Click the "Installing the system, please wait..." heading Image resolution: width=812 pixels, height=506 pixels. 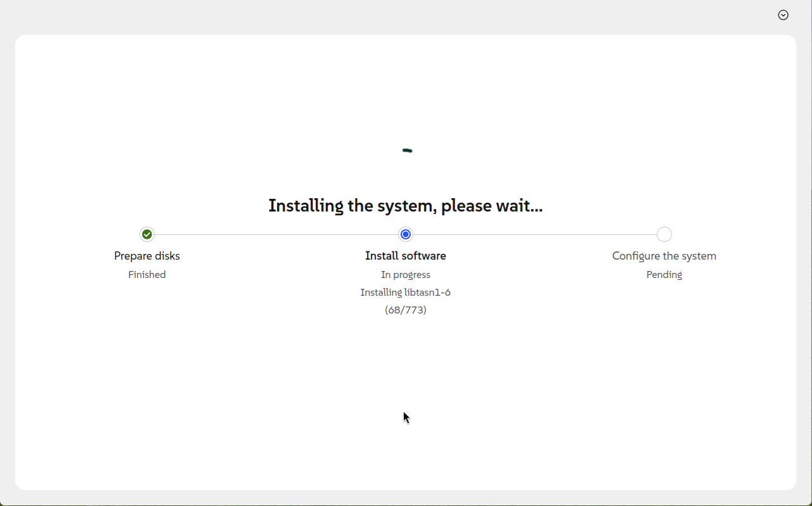[x=406, y=206]
